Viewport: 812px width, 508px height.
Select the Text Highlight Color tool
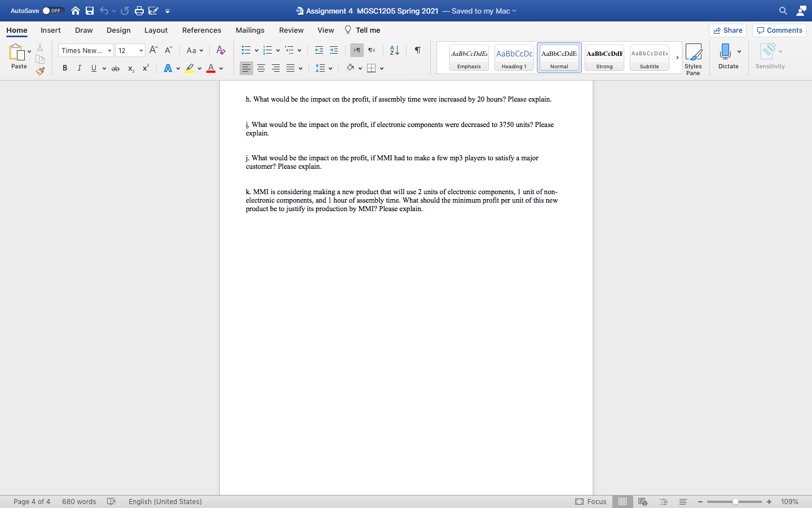191,68
